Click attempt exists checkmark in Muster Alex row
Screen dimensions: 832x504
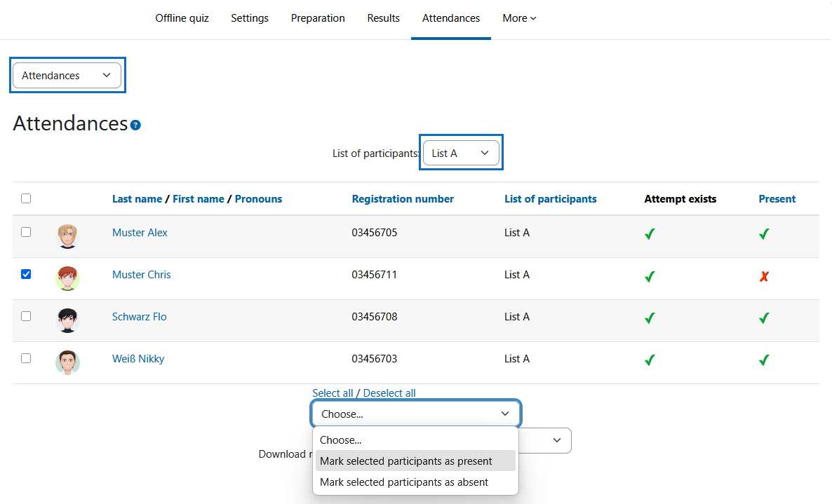(650, 233)
